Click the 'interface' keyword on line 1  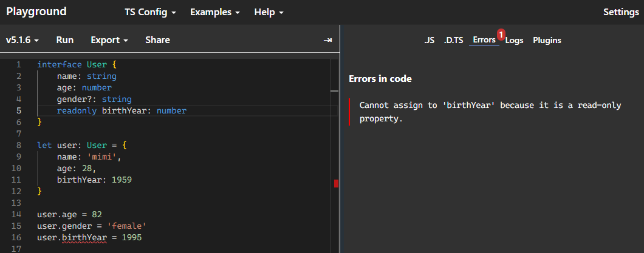pyautogui.click(x=60, y=65)
